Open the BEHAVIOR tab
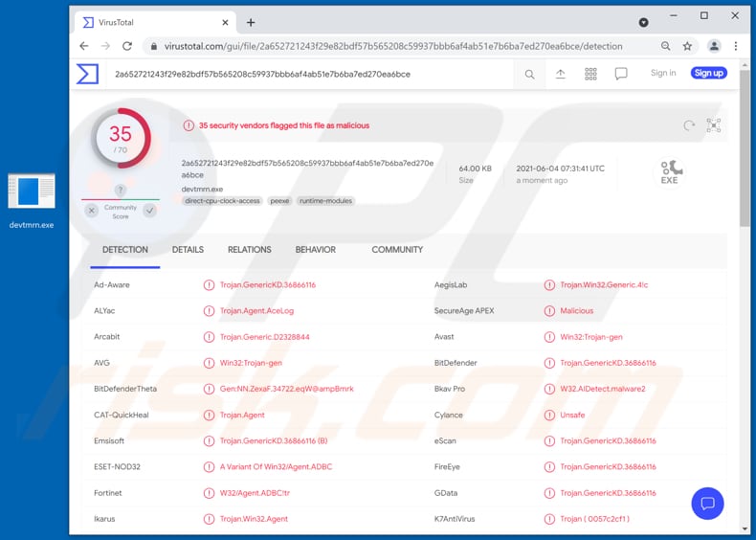Viewport: 756px width, 540px height. point(316,250)
